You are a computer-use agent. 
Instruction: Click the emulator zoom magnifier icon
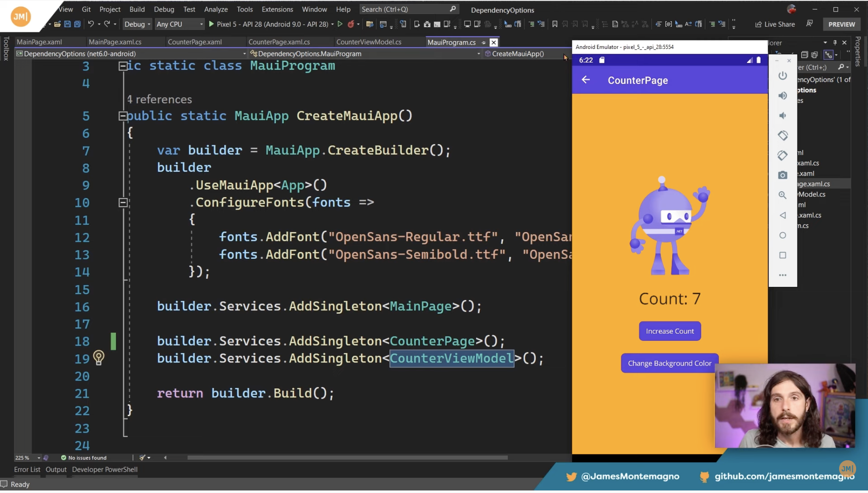point(783,195)
